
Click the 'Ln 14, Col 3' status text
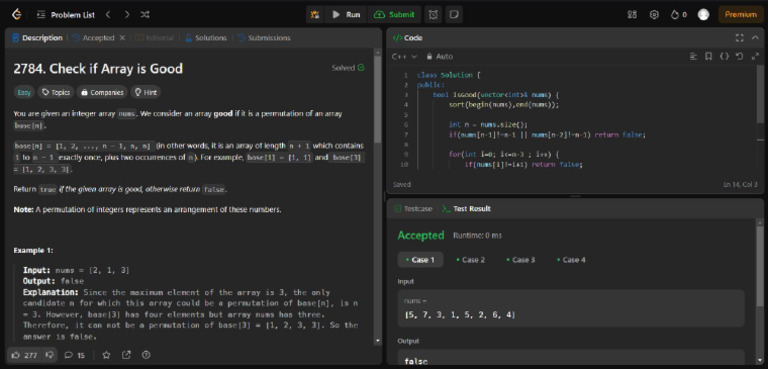coord(740,185)
